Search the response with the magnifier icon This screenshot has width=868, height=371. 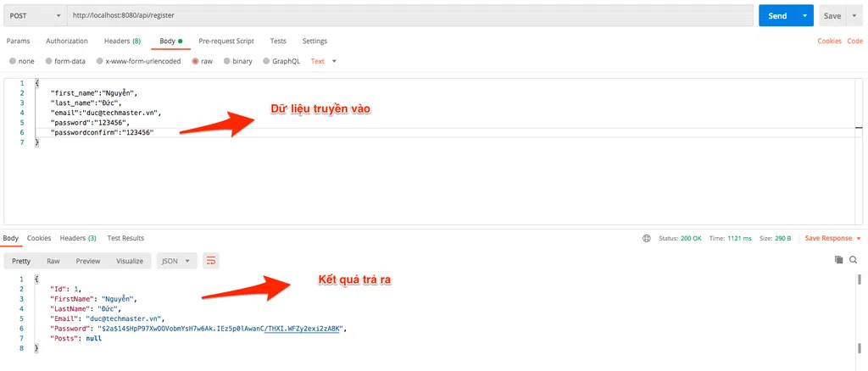point(853,259)
